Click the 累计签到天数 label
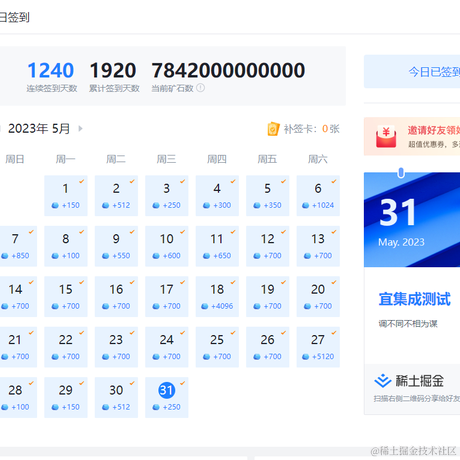460x460 pixels. coord(114,88)
